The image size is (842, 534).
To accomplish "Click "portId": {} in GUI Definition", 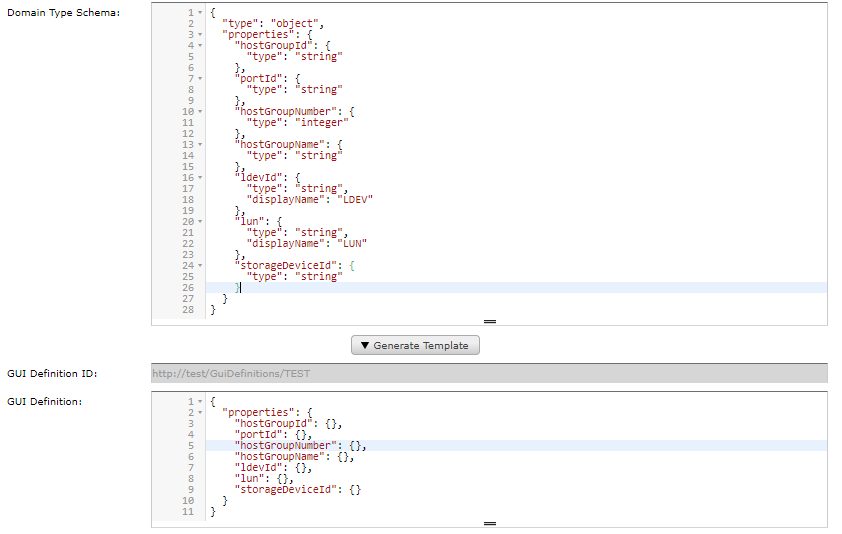I will pyautogui.click(x=273, y=435).
